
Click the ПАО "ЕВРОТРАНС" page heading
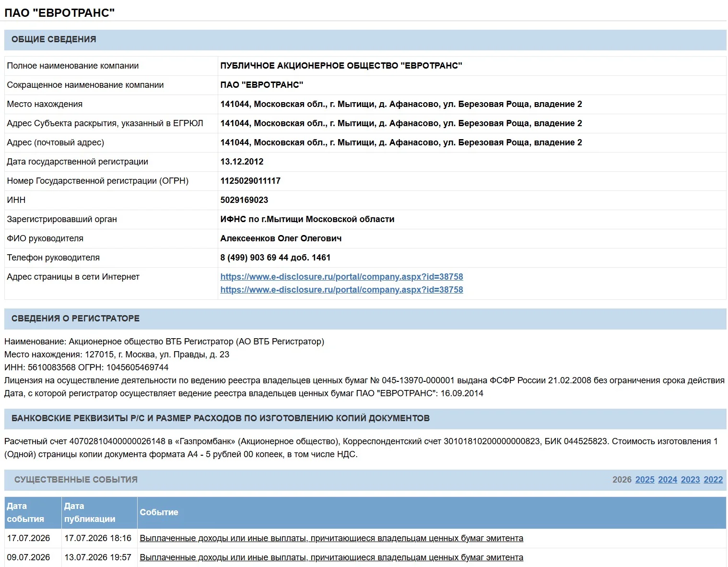59,12
